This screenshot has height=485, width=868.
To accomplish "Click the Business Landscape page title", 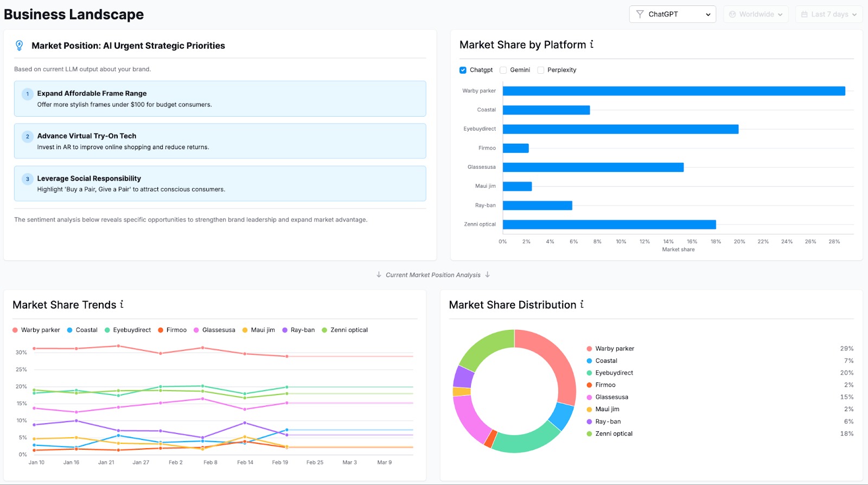I will coord(74,15).
